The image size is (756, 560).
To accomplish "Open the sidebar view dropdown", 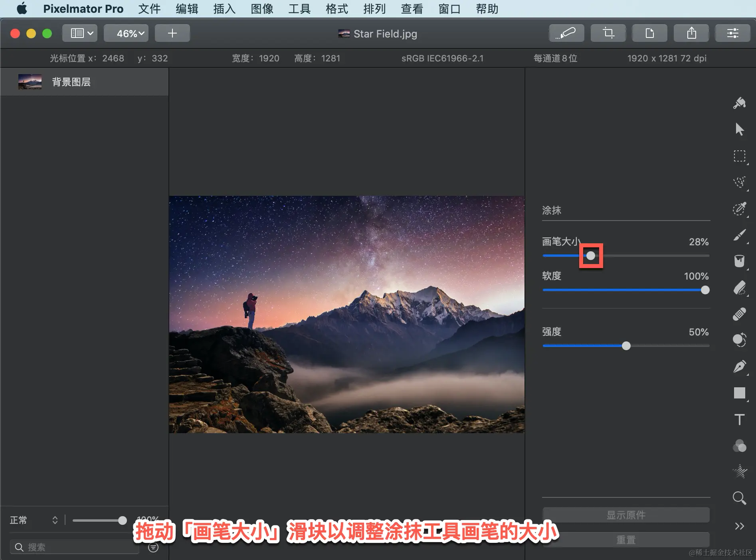I will 80,33.
